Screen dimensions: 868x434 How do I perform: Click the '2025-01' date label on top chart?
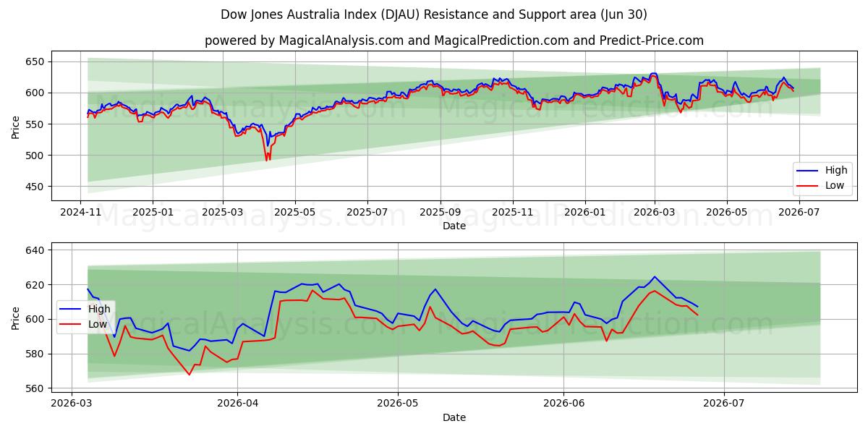(x=153, y=213)
